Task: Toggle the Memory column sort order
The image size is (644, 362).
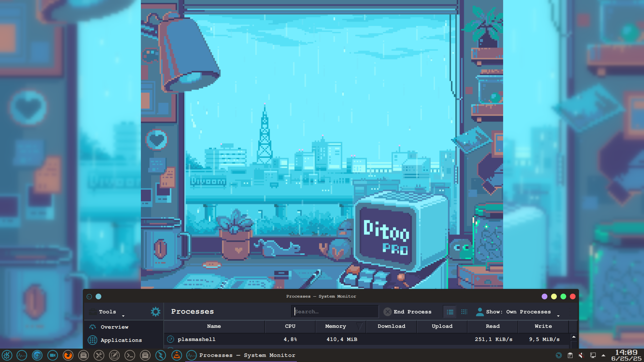Action: click(x=341, y=326)
